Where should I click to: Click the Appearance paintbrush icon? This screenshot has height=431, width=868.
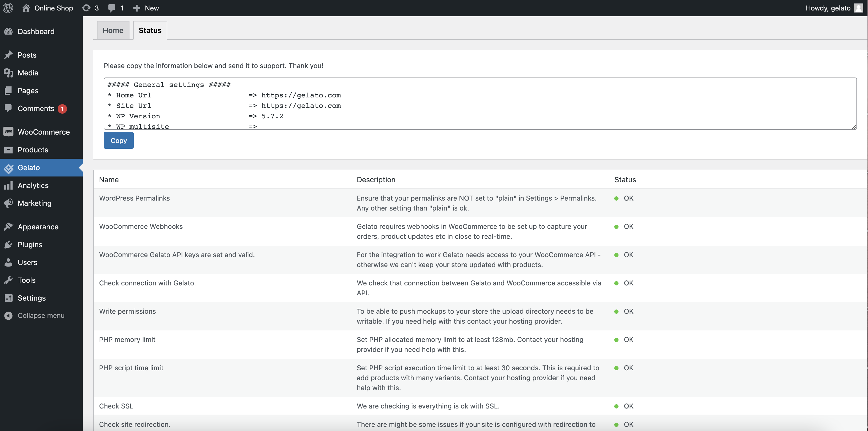[8, 226]
